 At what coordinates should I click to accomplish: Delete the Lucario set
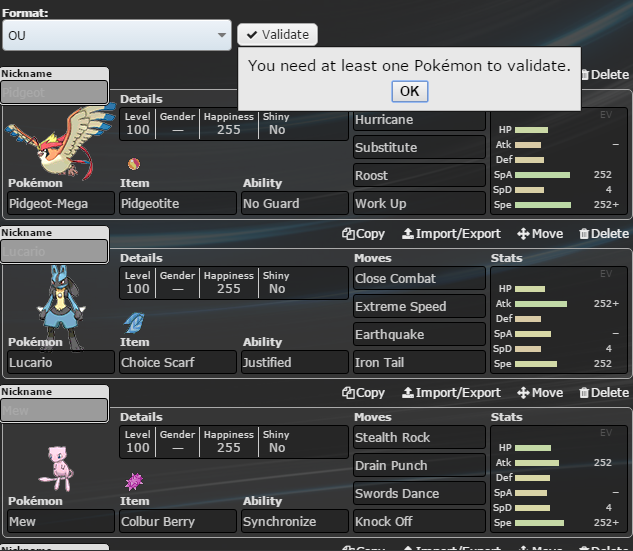(604, 234)
